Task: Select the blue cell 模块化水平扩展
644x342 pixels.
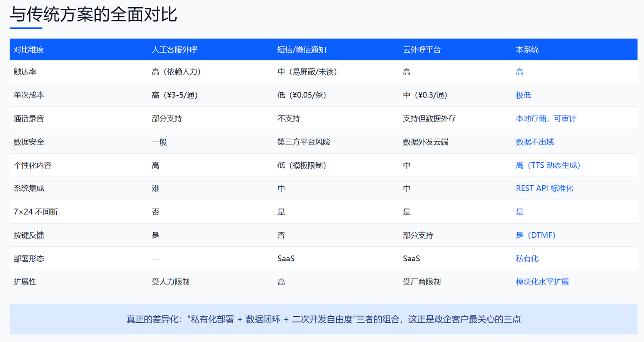Action: 542,282
